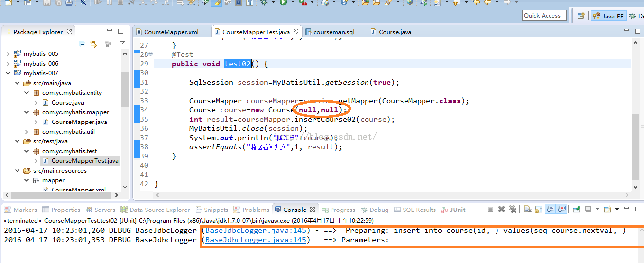
Task: Open the Open Perspective dialog icon
Action: click(x=581, y=16)
